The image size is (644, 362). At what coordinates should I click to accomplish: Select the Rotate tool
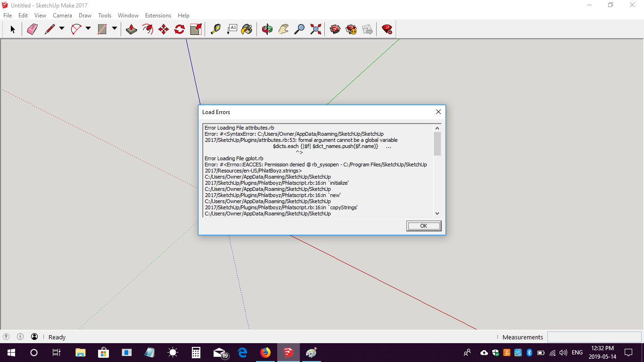pyautogui.click(x=180, y=29)
